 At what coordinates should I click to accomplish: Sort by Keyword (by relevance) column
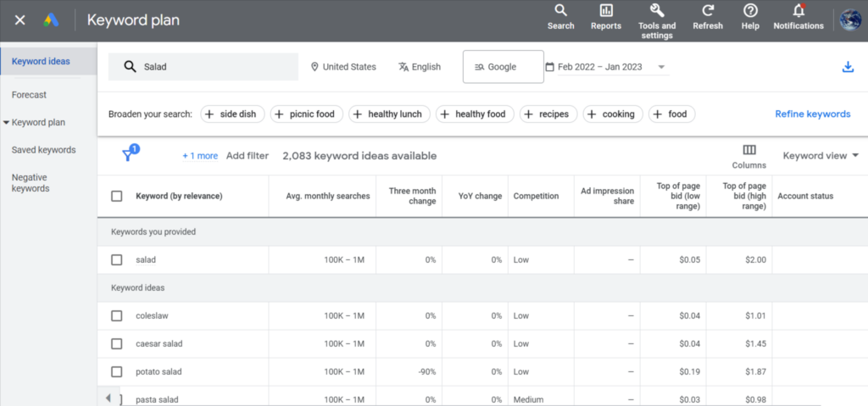pos(179,196)
